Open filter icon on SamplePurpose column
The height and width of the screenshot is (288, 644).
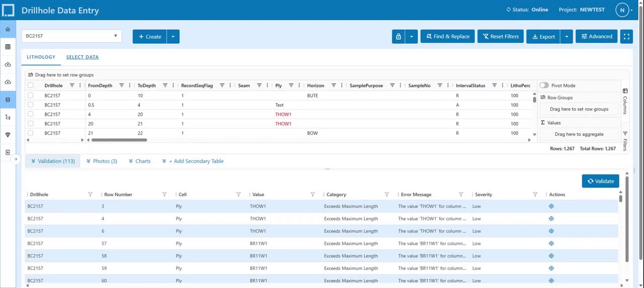point(392,86)
